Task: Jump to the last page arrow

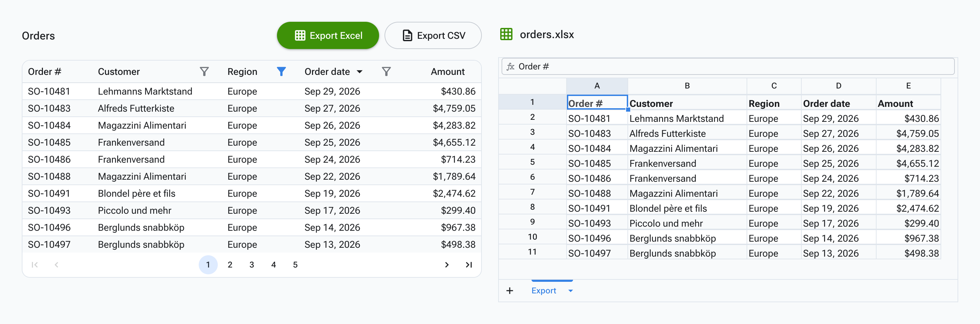Action: (469, 265)
